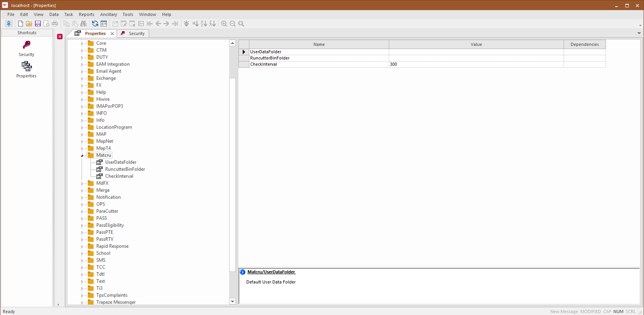Viewport: 644px width, 315px height.
Task: Click the Refresh icon in the toolbar
Action: (x=95, y=24)
